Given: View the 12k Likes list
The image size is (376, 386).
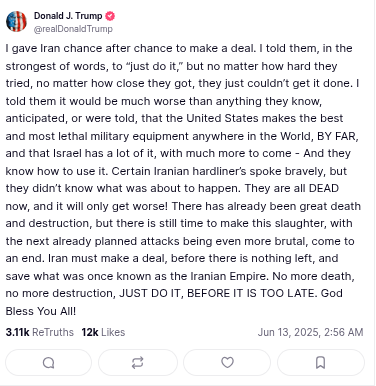Looking at the screenshot, I should [x=103, y=332].
